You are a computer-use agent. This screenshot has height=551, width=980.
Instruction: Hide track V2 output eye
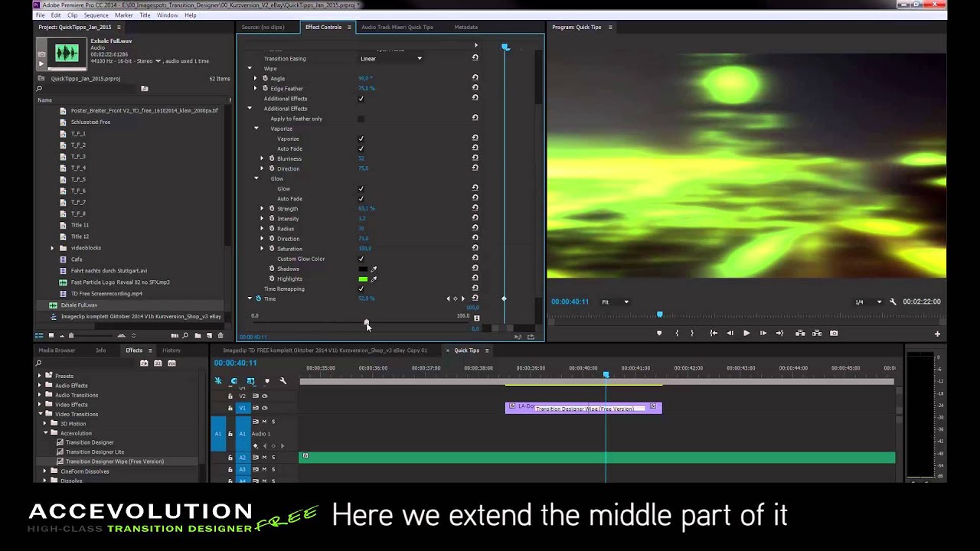pyautogui.click(x=265, y=396)
